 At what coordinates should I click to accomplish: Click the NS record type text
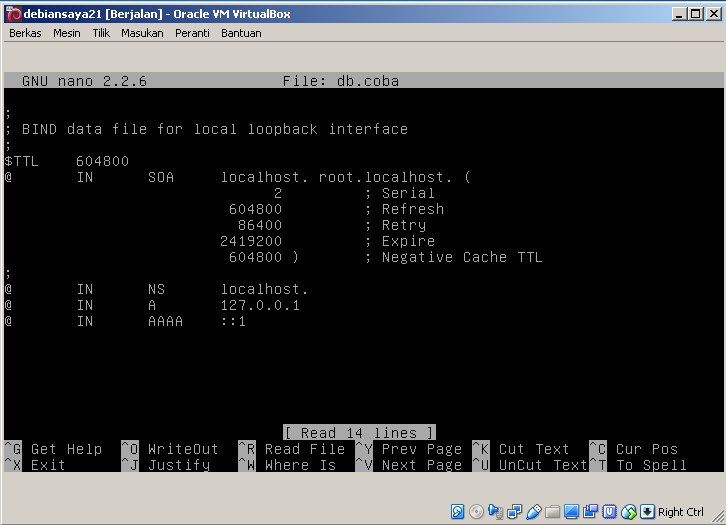[x=156, y=289]
